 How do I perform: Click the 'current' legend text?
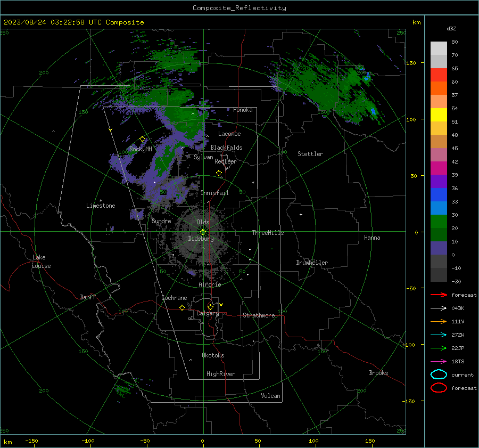tap(463, 375)
